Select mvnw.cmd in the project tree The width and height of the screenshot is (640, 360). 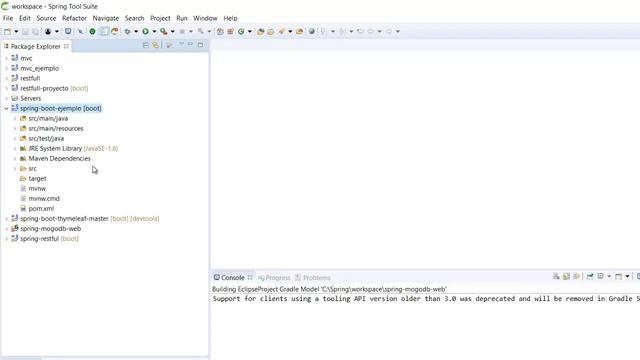[x=44, y=199]
